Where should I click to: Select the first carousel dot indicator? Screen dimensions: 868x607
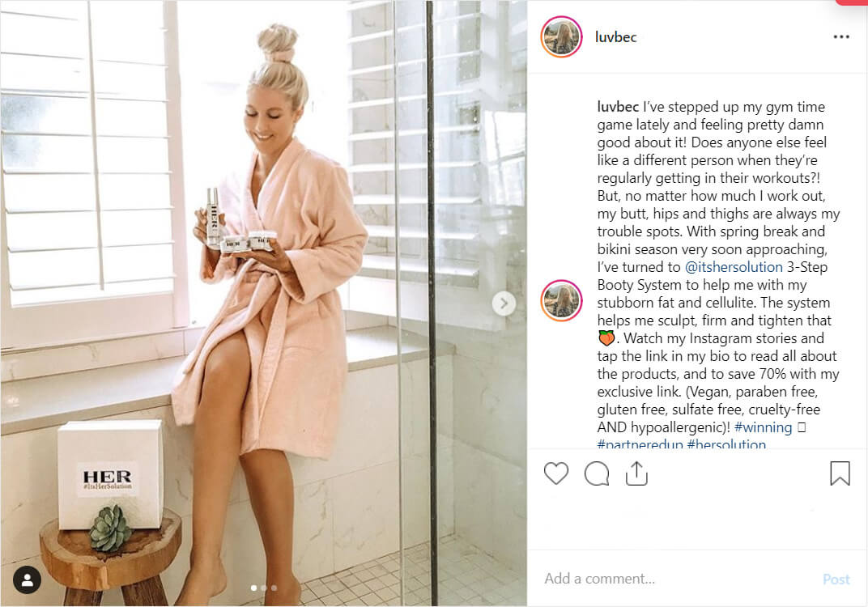click(253, 588)
